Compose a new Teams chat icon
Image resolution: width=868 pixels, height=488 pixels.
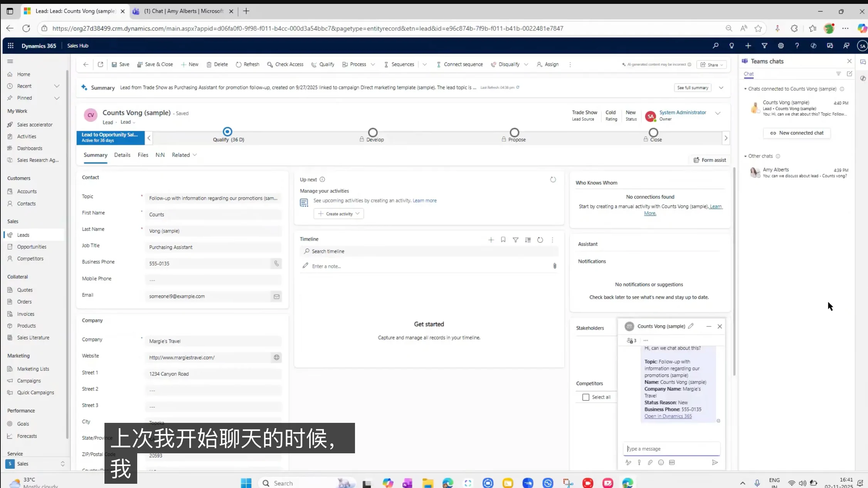tap(849, 74)
